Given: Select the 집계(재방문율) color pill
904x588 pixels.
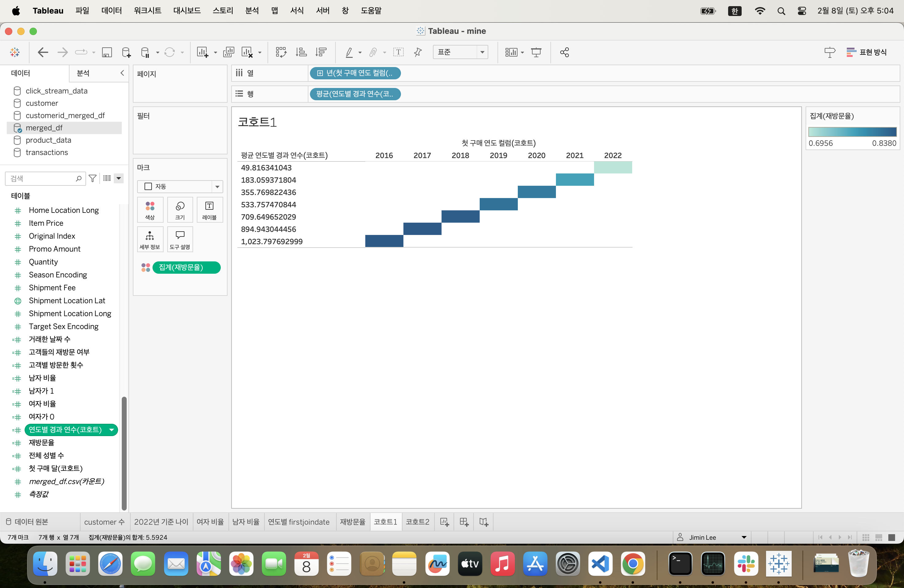Looking at the screenshot, I should 186,268.
